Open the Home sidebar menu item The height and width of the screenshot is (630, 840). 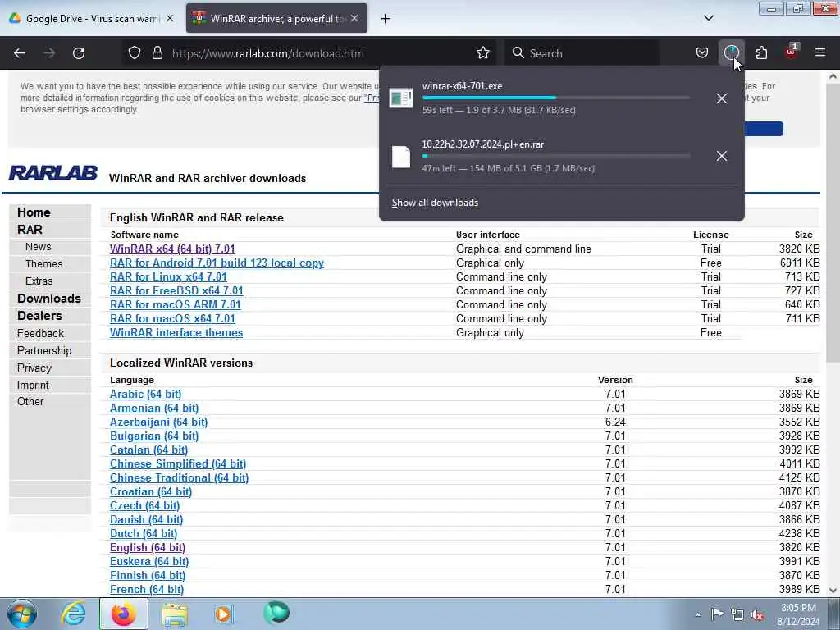pyautogui.click(x=34, y=212)
